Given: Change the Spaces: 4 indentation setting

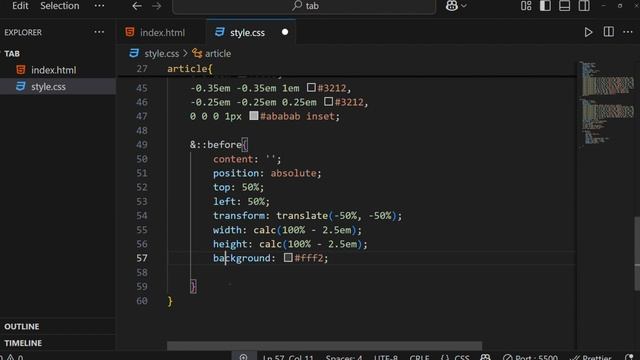Looking at the screenshot, I should pos(344,357).
